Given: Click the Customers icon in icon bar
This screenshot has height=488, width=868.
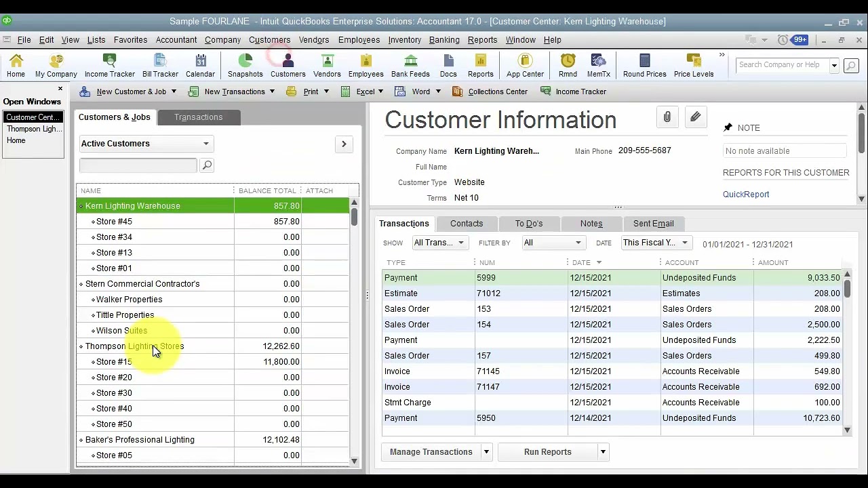Looking at the screenshot, I should click(x=288, y=66).
